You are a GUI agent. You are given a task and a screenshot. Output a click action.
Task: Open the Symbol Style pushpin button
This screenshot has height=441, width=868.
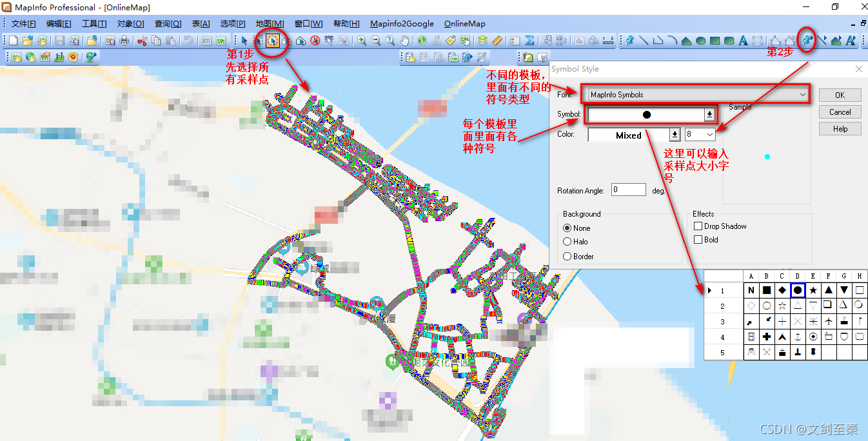pos(808,40)
